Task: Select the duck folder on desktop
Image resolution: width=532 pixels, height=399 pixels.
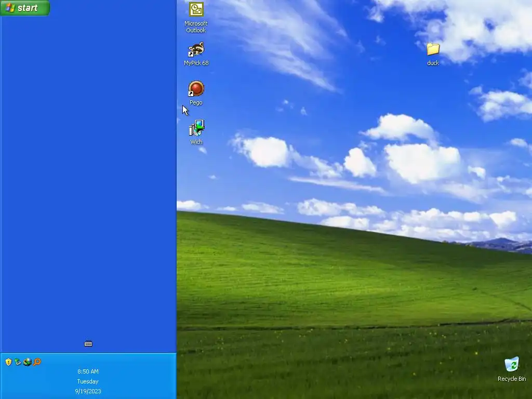Action: click(x=433, y=49)
